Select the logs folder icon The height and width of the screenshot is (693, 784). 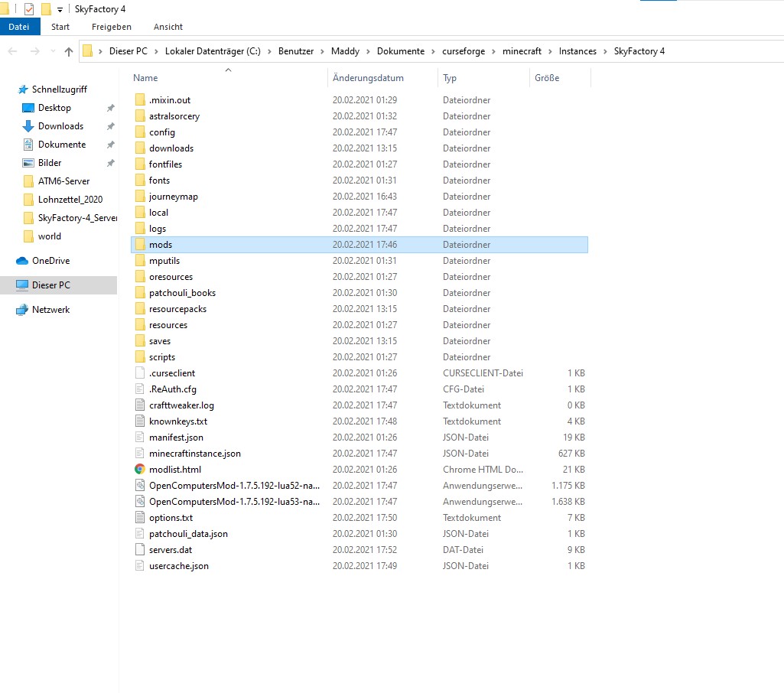tap(140, 229)
